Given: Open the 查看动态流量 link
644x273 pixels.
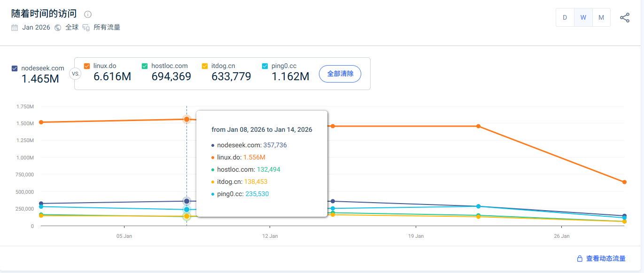Looking at the screenshot, I should coord(605,258).
